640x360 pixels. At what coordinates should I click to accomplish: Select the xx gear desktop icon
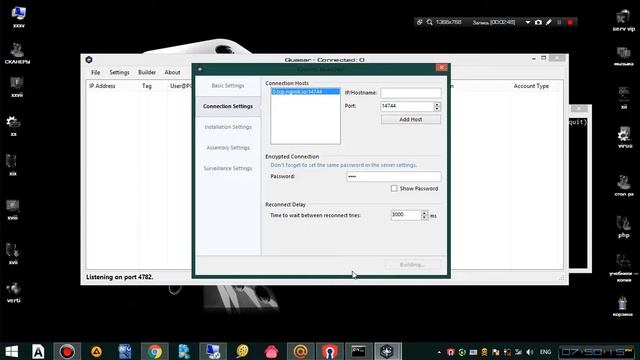[13, 125]
